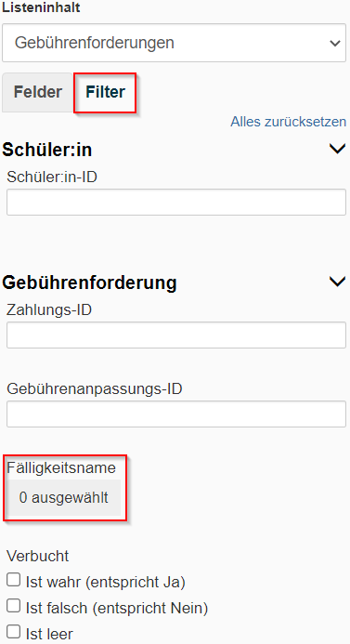The width and height of the screenshot is (350, 644).
Task: Click the Gebührenanpassungs-ID field label
Action: pyautogui.click(x=95, y=389)
